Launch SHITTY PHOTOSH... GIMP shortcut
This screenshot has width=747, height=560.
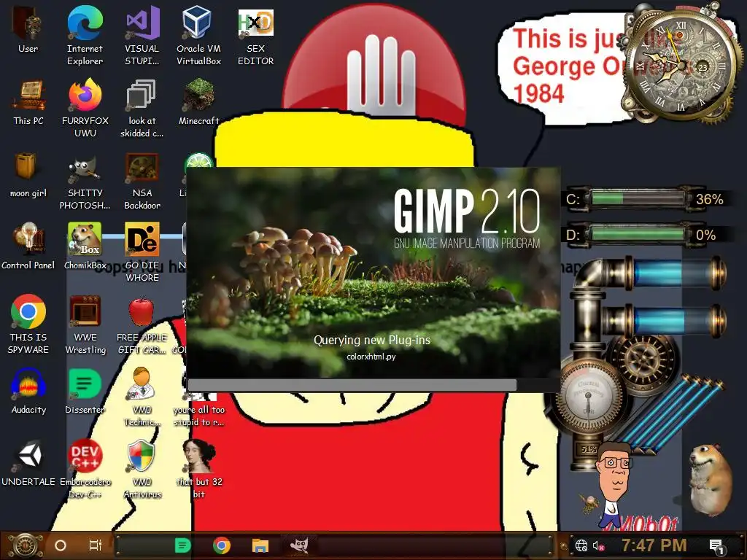point(85,180)
